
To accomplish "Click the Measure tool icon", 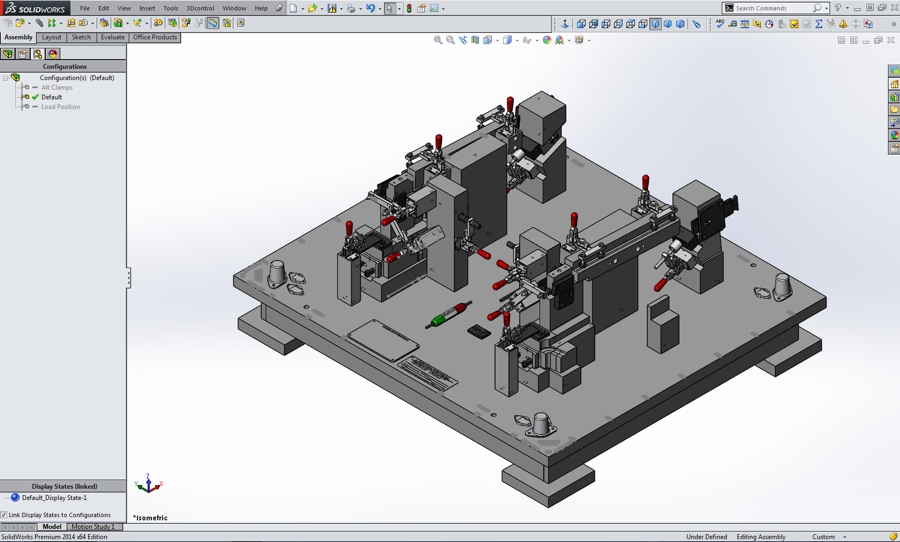I will [x=733, y=24].
